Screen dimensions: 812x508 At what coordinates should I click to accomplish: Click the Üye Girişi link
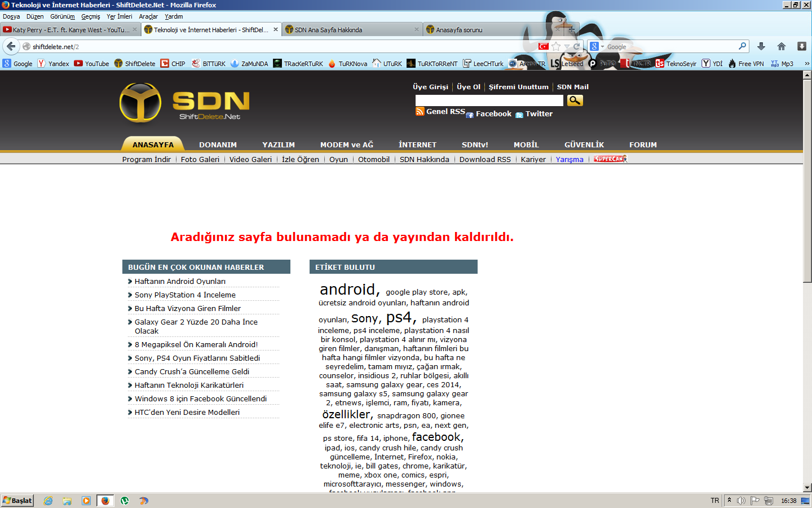pyautogui.click(x=430, y=87)
